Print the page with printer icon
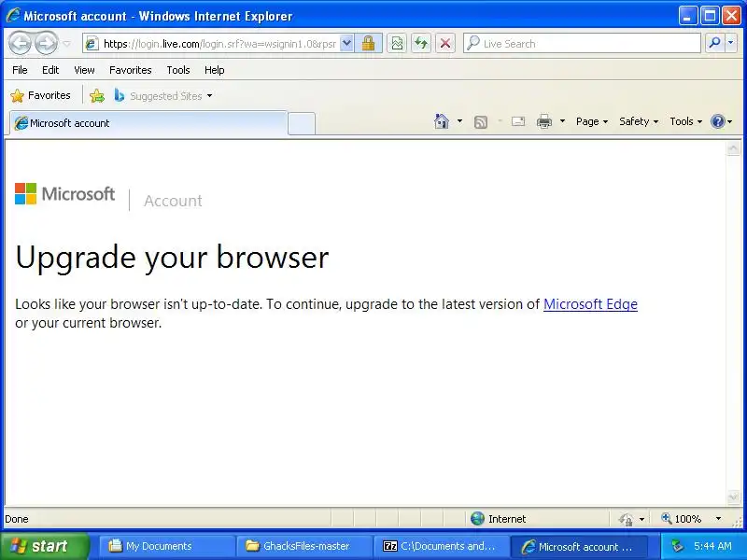The height and width of the screenshot is (560, 747). click(544, 122)
